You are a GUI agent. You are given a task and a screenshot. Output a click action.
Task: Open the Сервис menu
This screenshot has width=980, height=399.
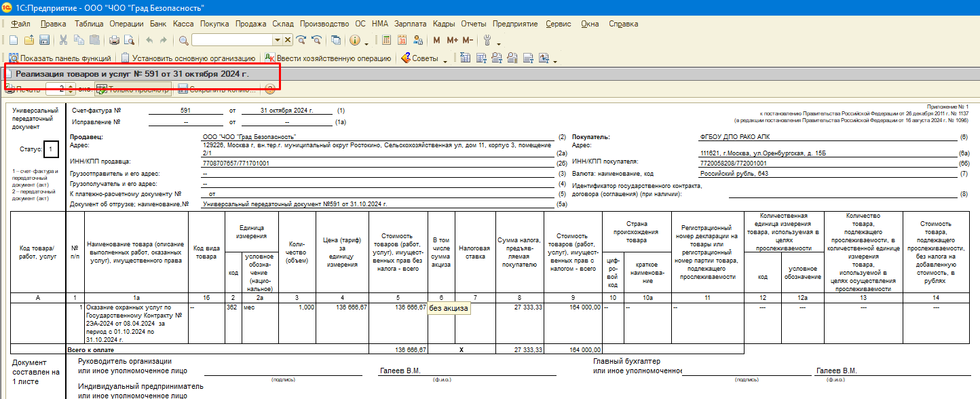559,24
